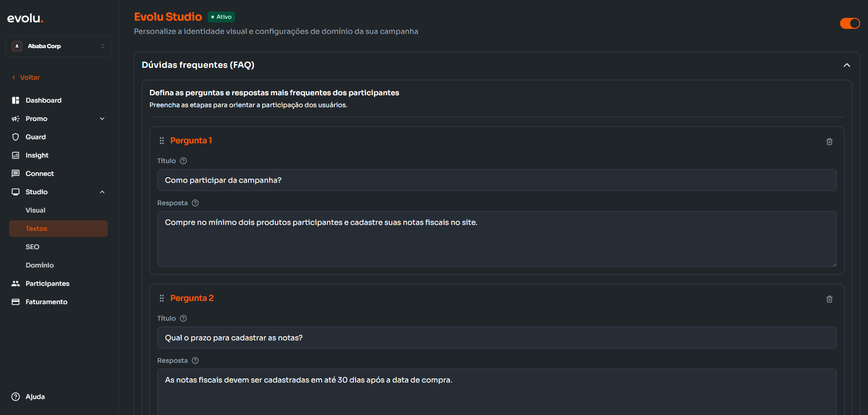Click help icon next to Pergunta 1 Resposta

195,203
